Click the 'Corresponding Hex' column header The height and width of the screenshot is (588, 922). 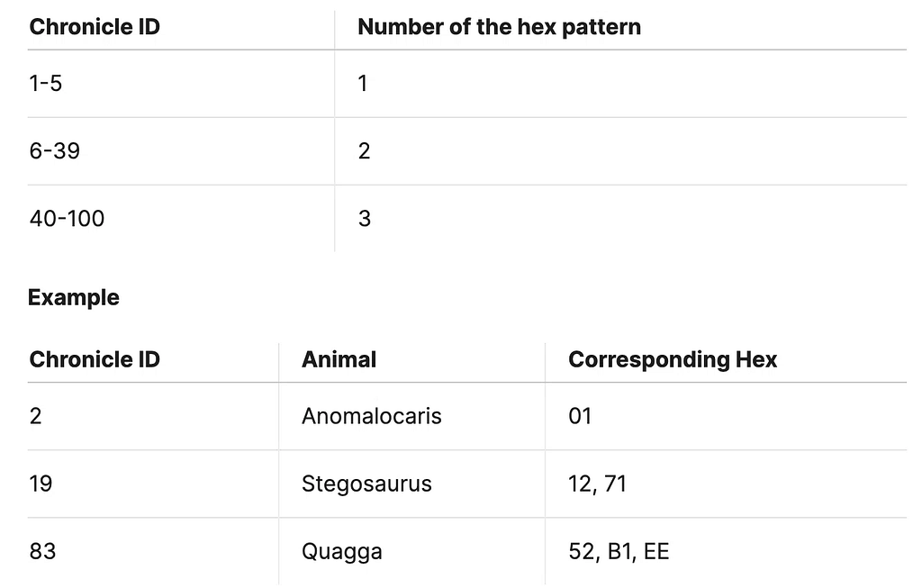[673, 360]
